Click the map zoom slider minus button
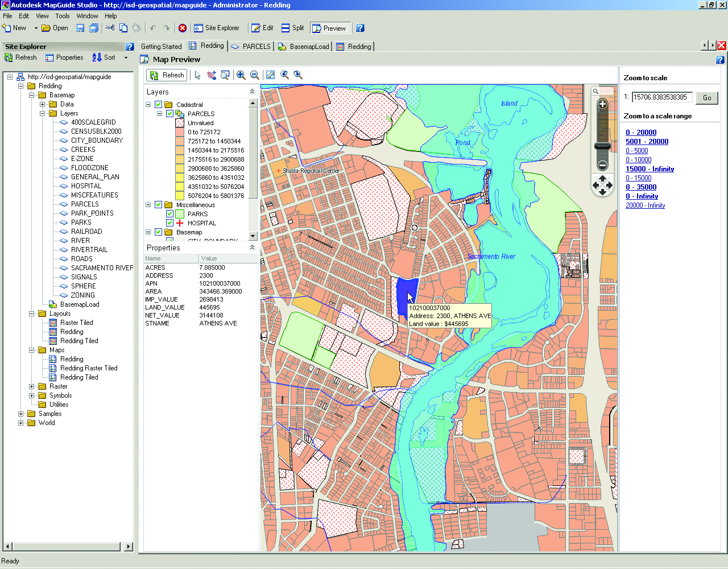The image size is (728, 569). point(603,166)
